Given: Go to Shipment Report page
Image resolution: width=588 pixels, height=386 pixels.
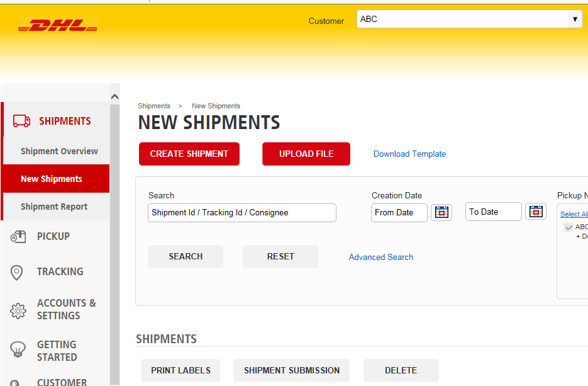Looking at the screenshot, I should point(54,207).
